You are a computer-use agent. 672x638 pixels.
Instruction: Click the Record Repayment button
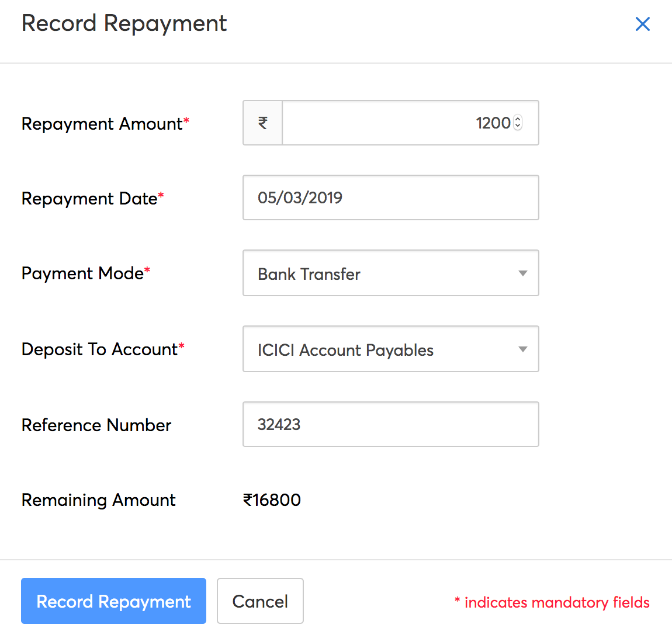(113, 601)
